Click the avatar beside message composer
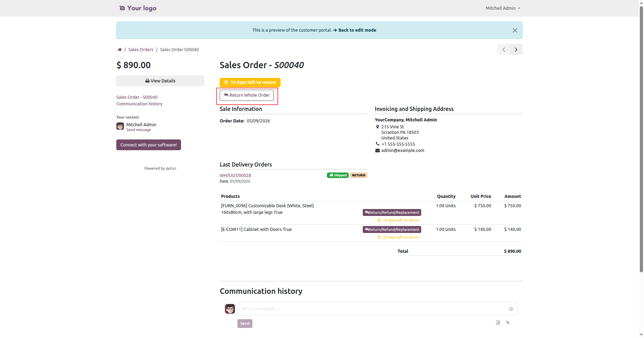This screenshot has height=338, width=644. (230, 309)
